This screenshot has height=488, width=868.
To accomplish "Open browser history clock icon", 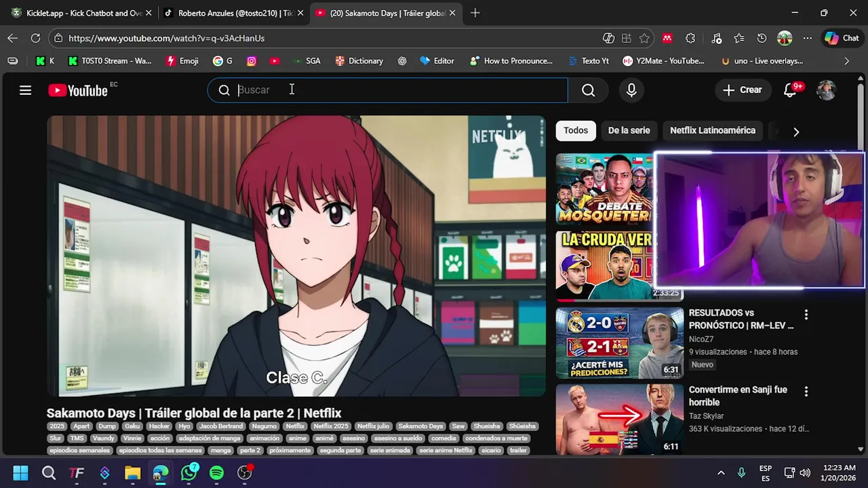I will click(762, 39).
